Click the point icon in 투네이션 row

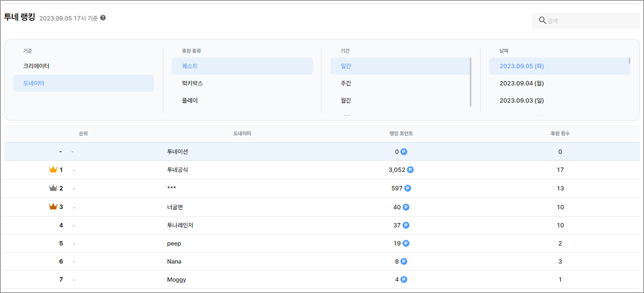[404, 152]
